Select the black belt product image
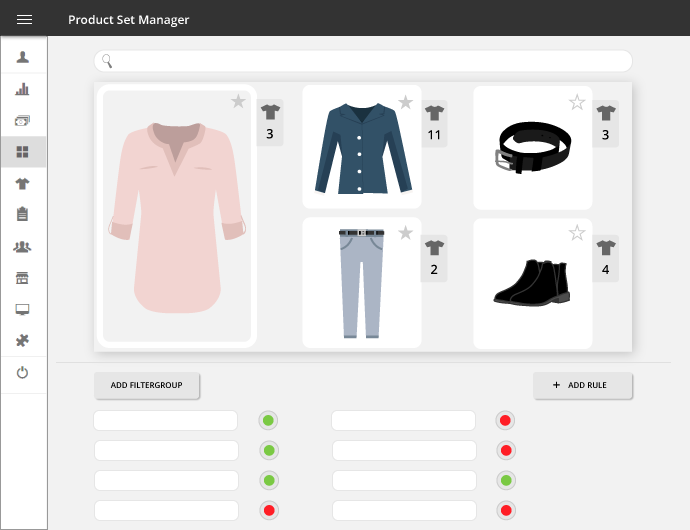Viewport: 690px width, 530px height. (533, 147)
